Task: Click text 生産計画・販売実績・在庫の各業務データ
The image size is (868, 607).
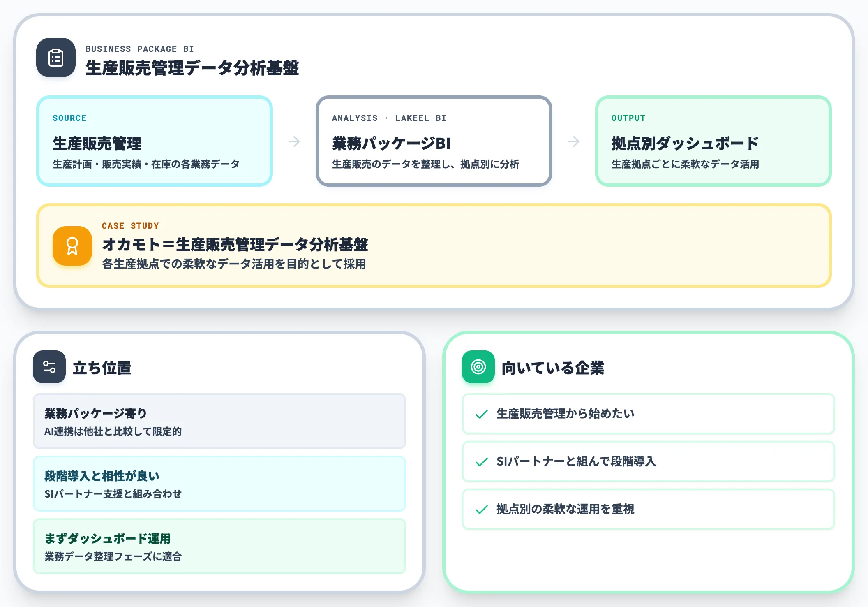Action: click(x=146, y=164)
